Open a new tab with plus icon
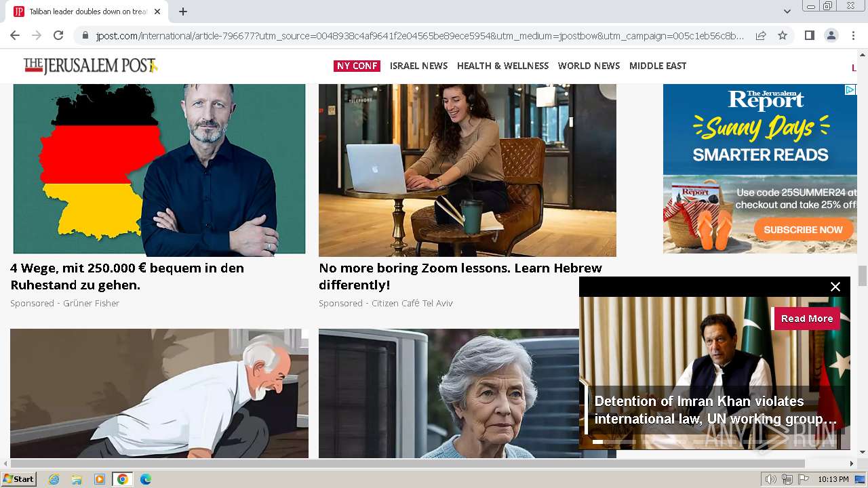Screen dimensions: 868x488 point(183,12)
